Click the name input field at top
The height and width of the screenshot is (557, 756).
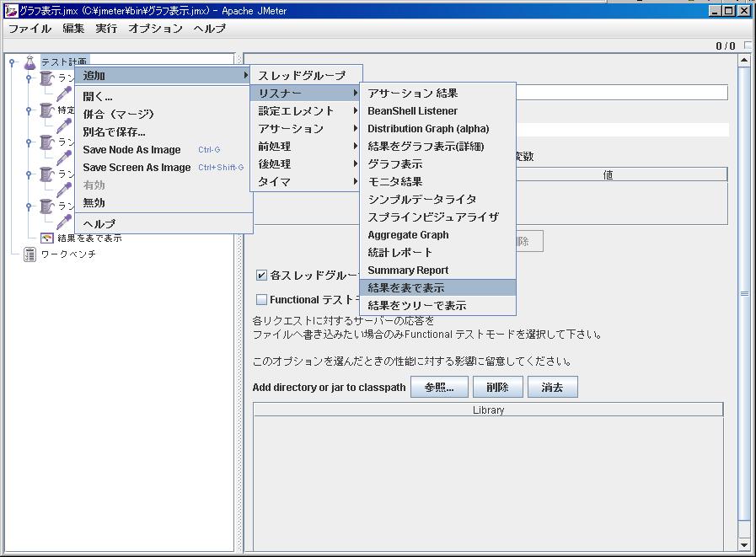[x=622, y=92]
